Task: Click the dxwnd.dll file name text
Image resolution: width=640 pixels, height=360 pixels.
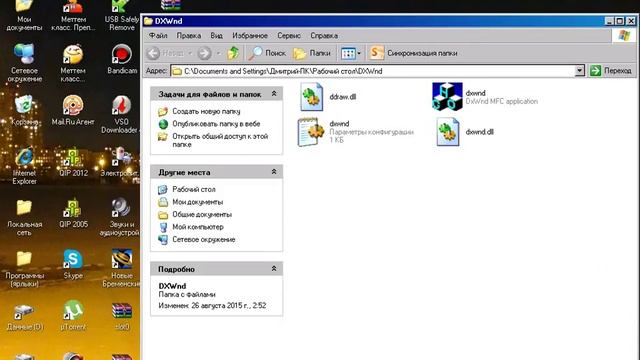Action: click(x=480, y=132)
